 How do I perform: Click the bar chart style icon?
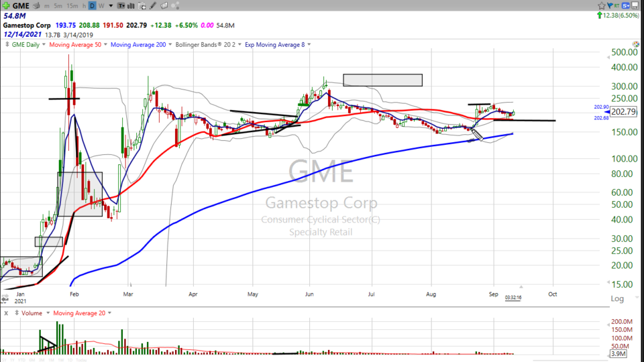tap(131, 6)
